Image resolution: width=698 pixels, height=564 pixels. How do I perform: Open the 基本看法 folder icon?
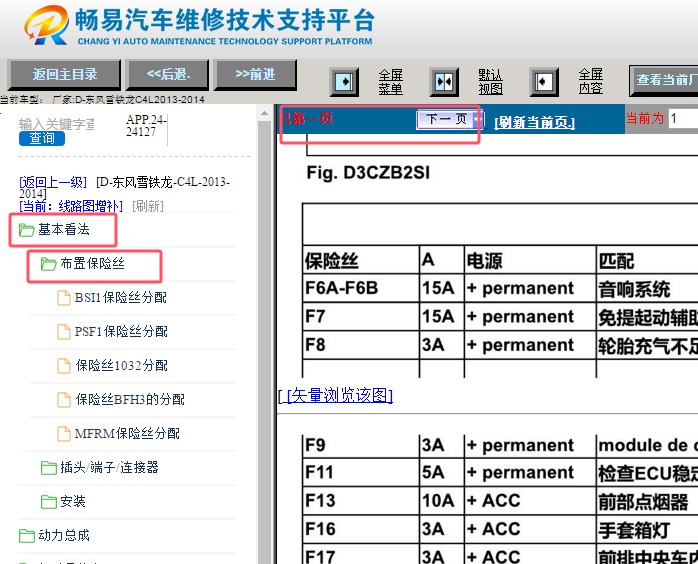point(26,230)
